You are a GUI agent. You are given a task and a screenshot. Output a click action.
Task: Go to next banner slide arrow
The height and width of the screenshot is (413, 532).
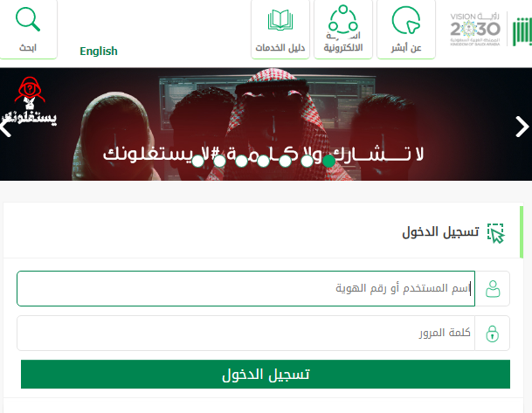[522, 127]
